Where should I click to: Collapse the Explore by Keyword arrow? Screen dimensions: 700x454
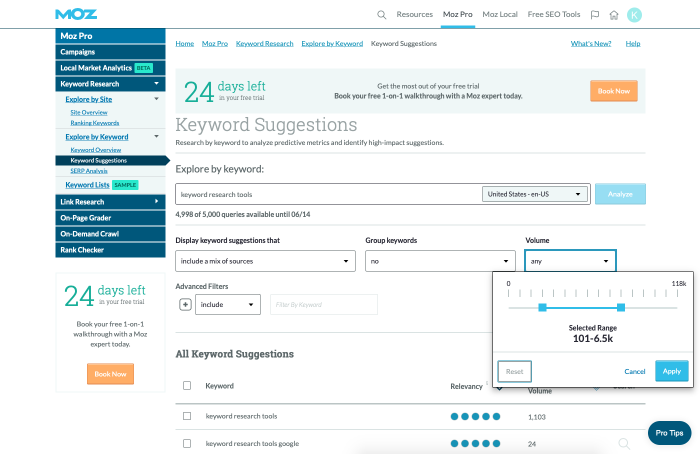(x=156, y=136)
